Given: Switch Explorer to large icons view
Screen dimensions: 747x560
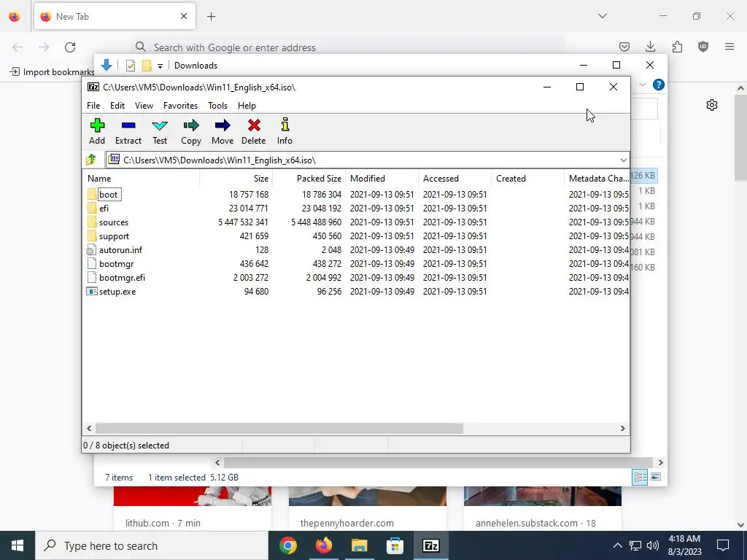Looking at the screenshot, I should pos(656,477).
